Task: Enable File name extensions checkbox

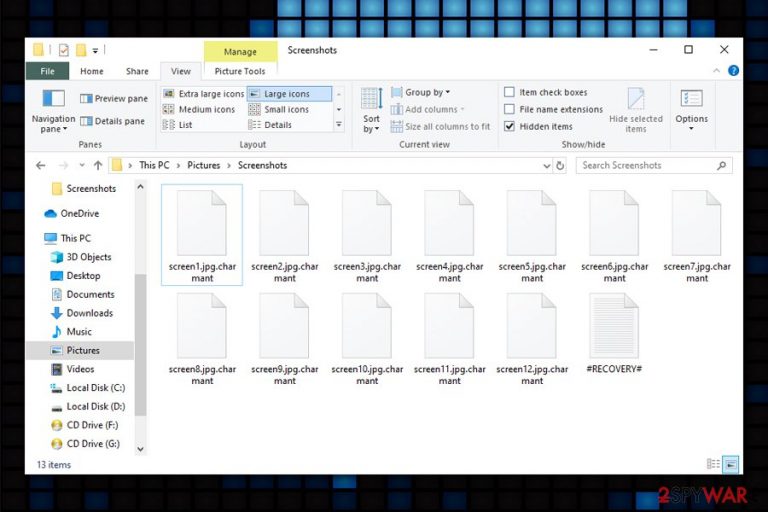Action: pos(509,109)
